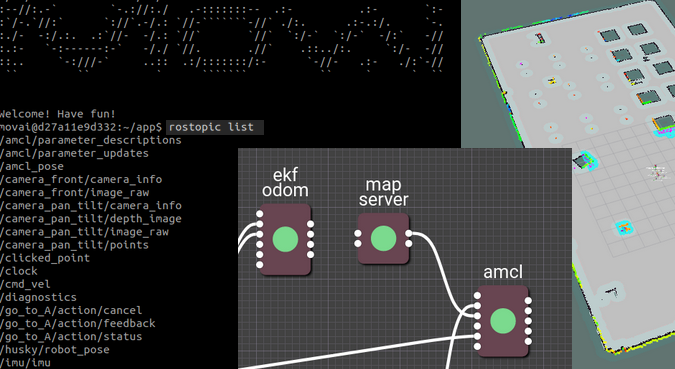Viewport: 675px width, 369px height.
Task: Select the map server node block
Action: pyautogui.click(x=383, y=239)
